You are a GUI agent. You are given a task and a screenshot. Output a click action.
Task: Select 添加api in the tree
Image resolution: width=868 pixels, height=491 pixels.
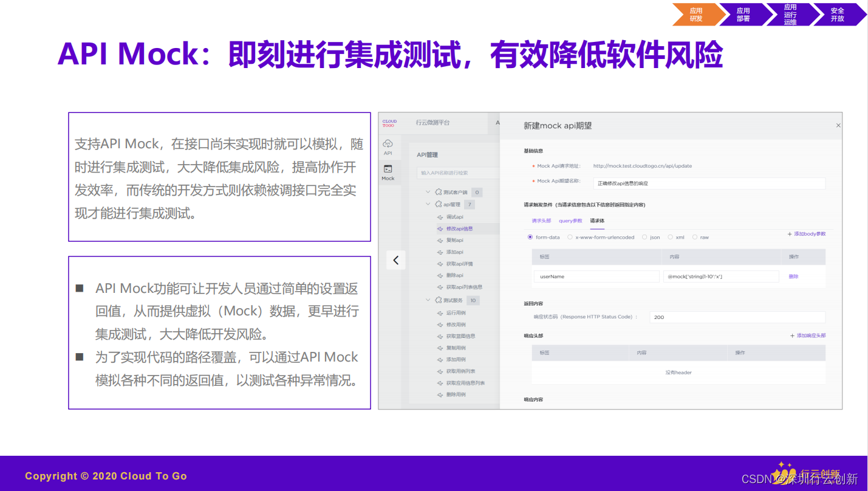tap(455, 252)
